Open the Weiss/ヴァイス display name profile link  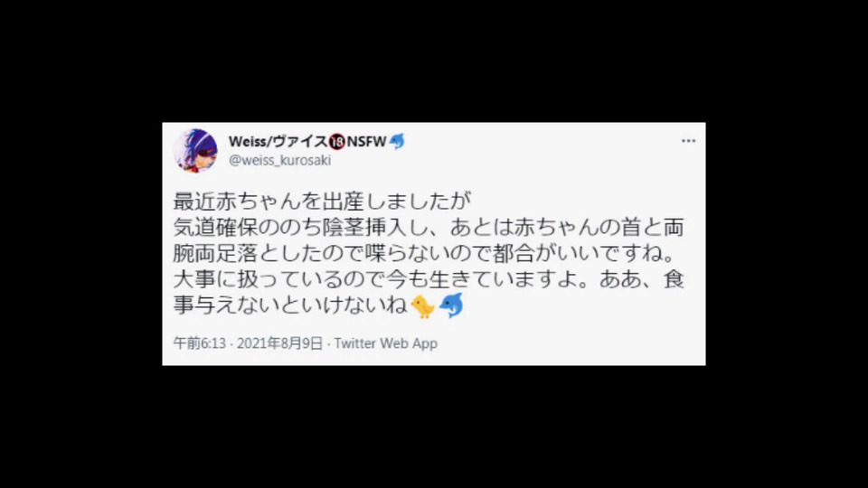pyautogui.click(x=278, y=142)
